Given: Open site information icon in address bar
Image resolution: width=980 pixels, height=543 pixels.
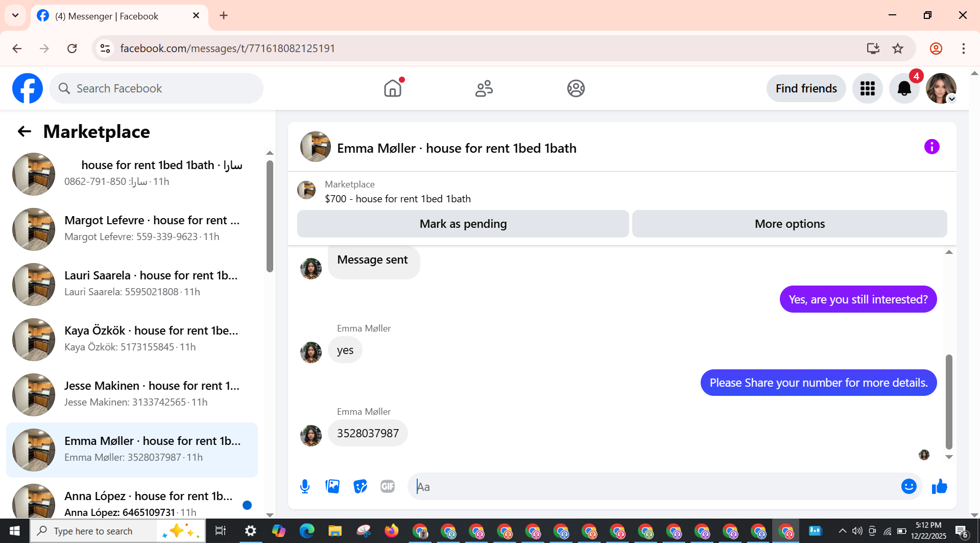Looking at the screenshot, I should tap(105, 49).
